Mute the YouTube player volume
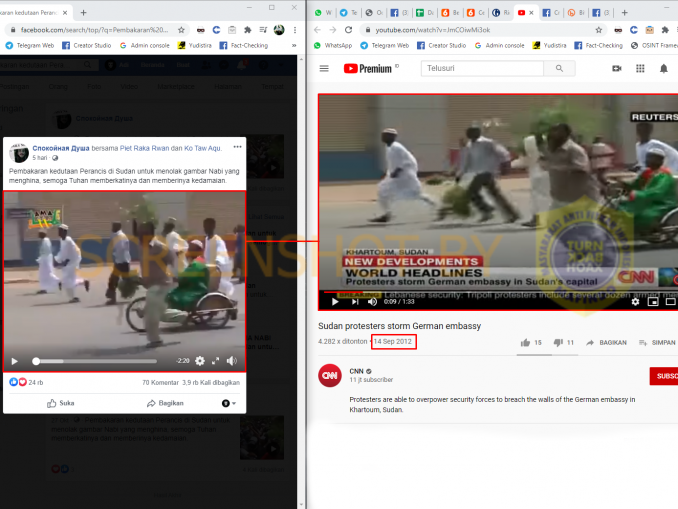Image resolution: width=678 pixels, height=509 pixels. [372, 302]
